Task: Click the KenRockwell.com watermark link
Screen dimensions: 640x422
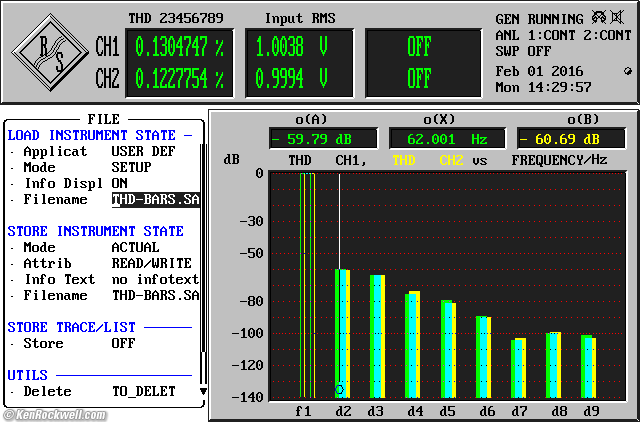Action: point(52,413)
